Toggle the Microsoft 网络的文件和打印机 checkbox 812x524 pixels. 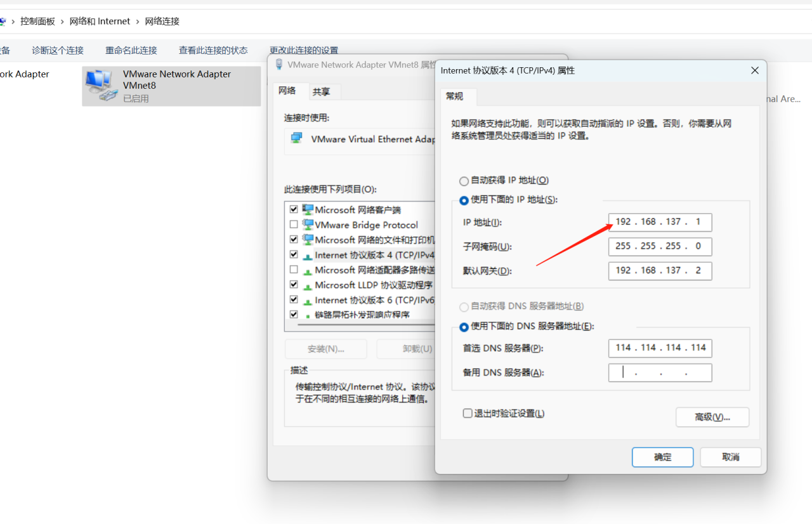pyautogui.click(x=294, y=240)
